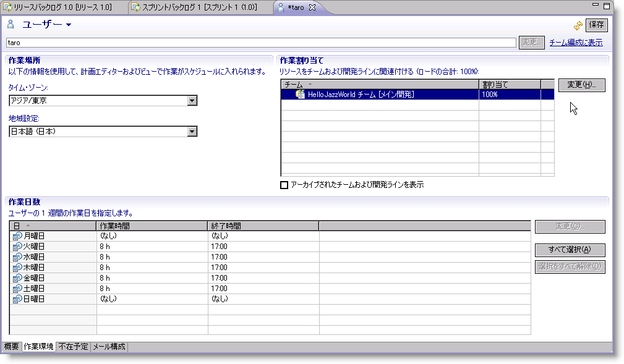Open the メール構成 bottom tab

coord(109,347)
